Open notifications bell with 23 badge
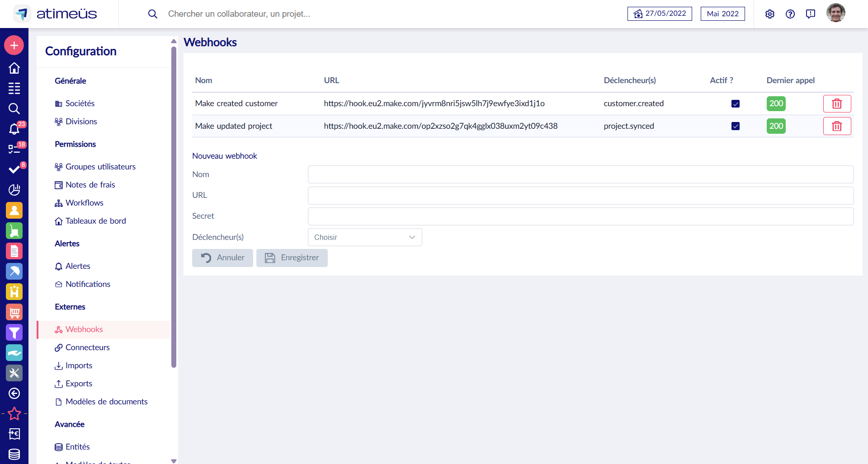 [14, 129]
